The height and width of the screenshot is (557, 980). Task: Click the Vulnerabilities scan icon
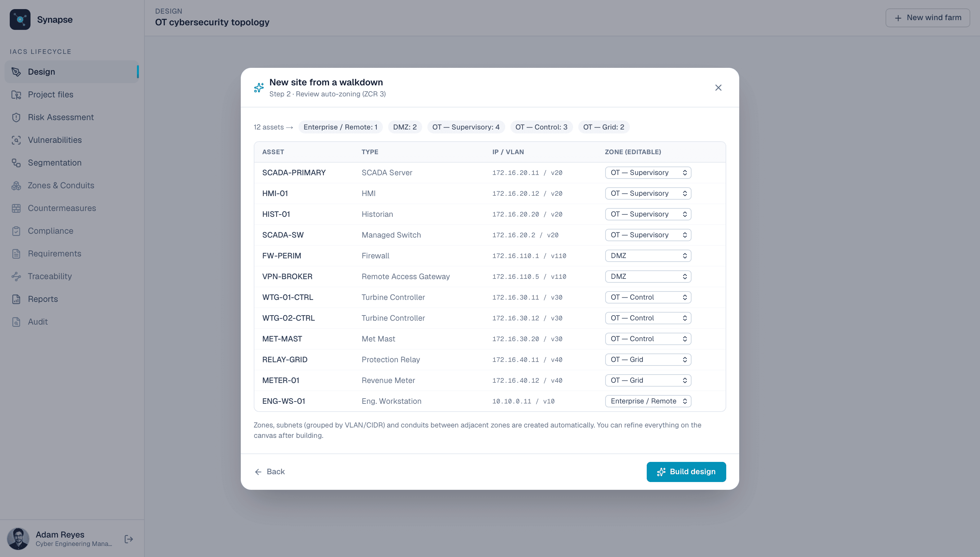coord(16,140)
